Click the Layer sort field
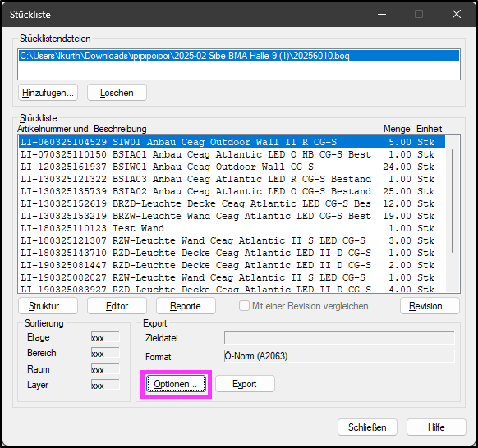The height and width of the screenshot is (448, 478). click(105, 385)
